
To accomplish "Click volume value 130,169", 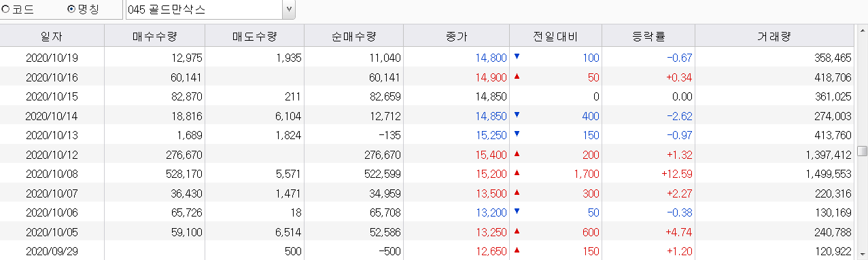I will pos(833,212).
